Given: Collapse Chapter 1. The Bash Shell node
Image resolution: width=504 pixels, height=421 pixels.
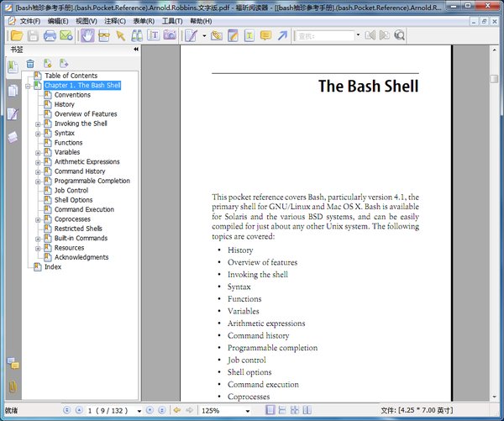Looking at the screenshot, I should point(28,86).
